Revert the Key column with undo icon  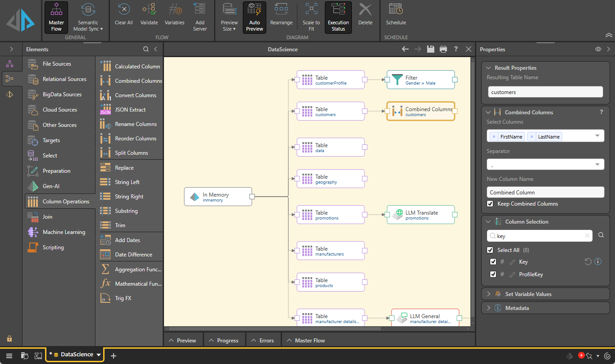point(588,261)
